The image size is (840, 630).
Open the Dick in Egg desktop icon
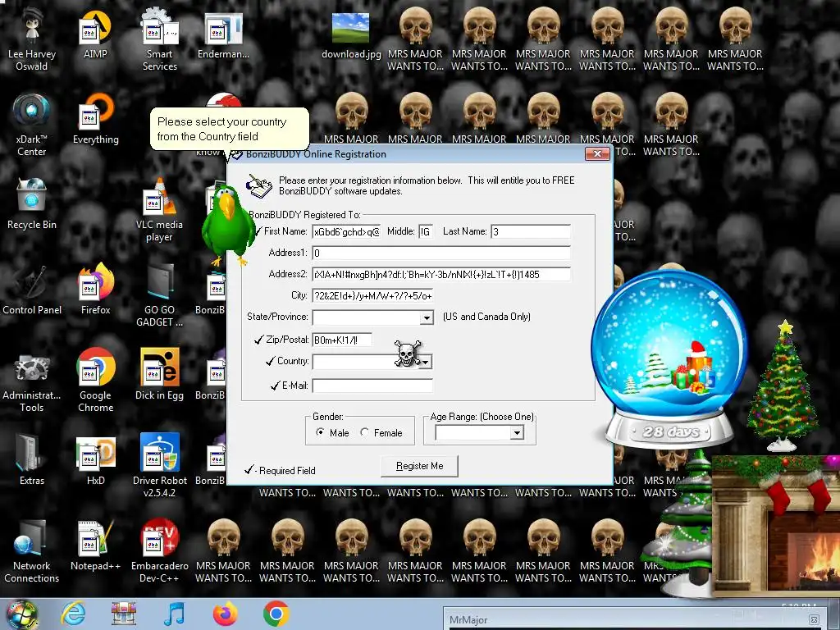tap(160, 375)
